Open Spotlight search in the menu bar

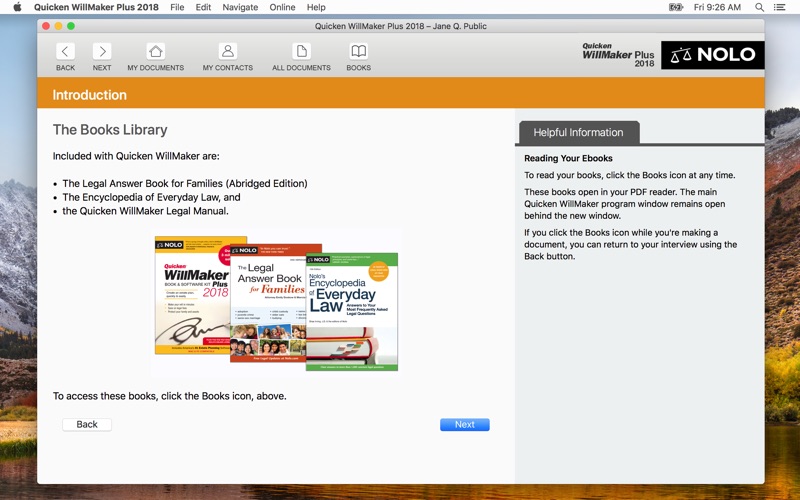(759, 7)
